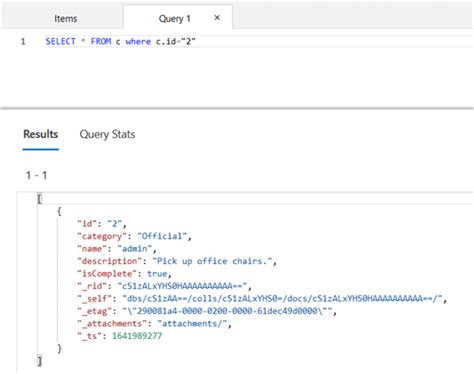Click the FROM keyword in query

101,41
